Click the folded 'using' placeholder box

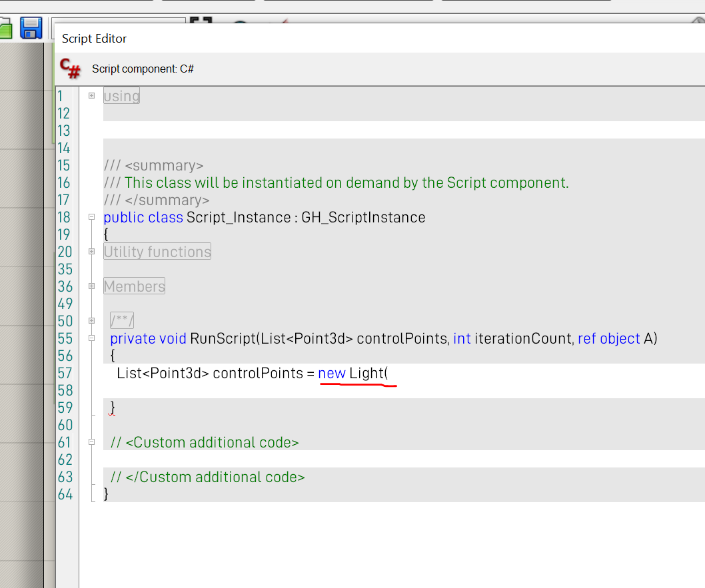tap(122, 96)
